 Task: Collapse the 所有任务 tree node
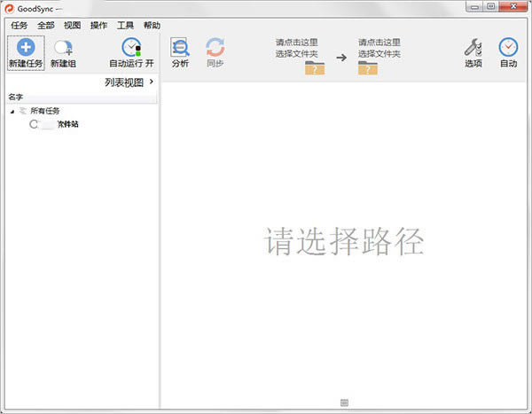12,111
